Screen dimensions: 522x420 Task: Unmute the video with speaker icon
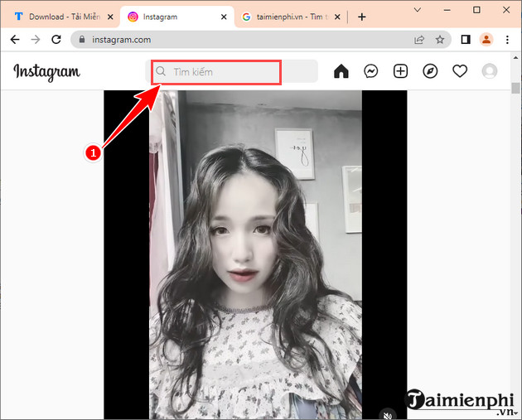point(387,415)
